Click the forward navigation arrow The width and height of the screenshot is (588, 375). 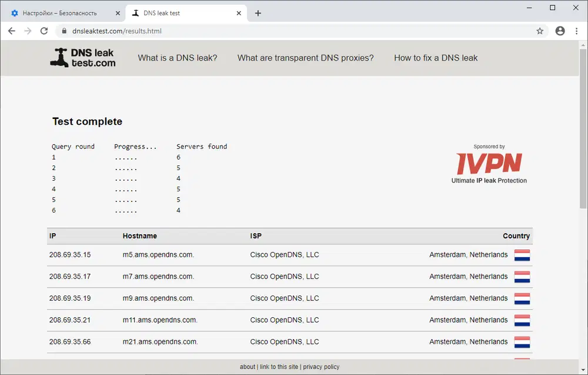click(28, 31)
